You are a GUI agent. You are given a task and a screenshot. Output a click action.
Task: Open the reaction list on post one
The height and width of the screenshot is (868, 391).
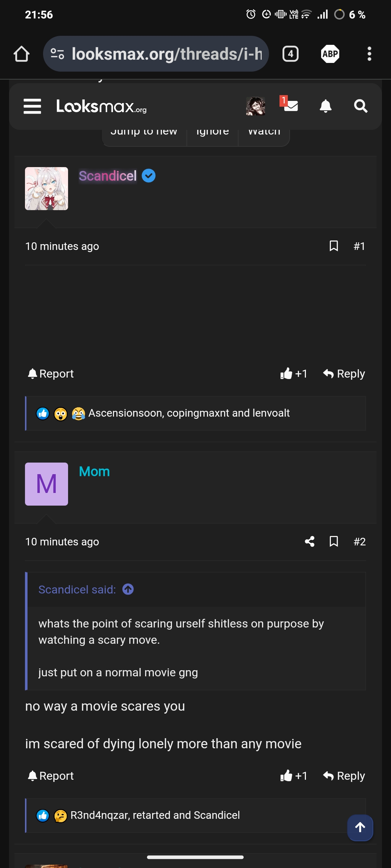pos(188,413)
